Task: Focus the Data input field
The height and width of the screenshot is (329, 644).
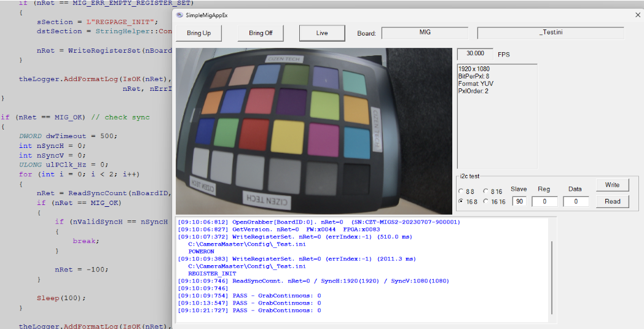Action: pos(576,201)
